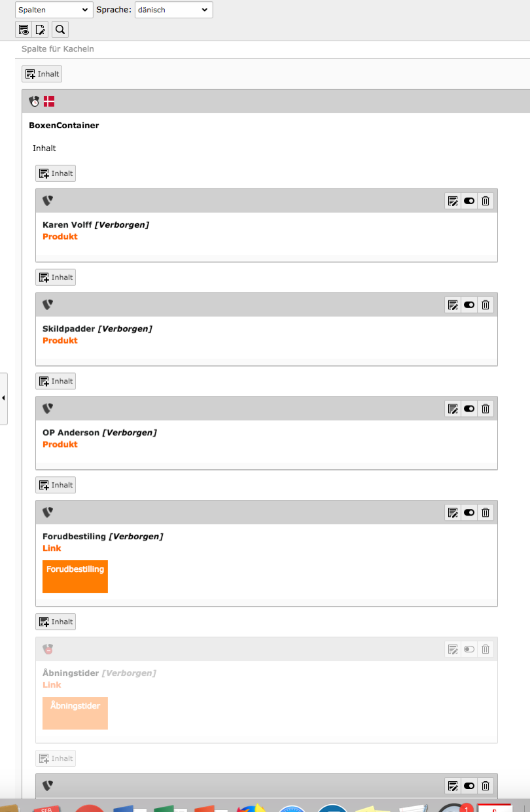Click edit icon for OP Anderson element

452,409
